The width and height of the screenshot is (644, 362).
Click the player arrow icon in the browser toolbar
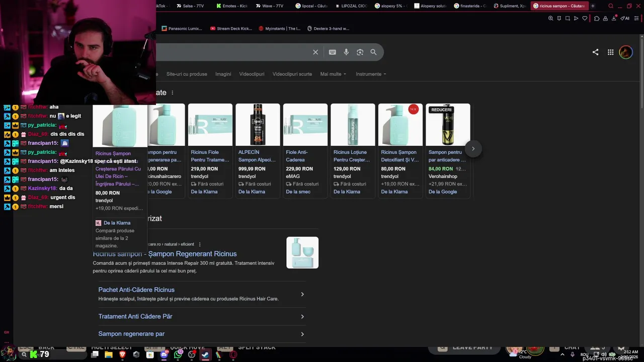(x=576, y=19)
